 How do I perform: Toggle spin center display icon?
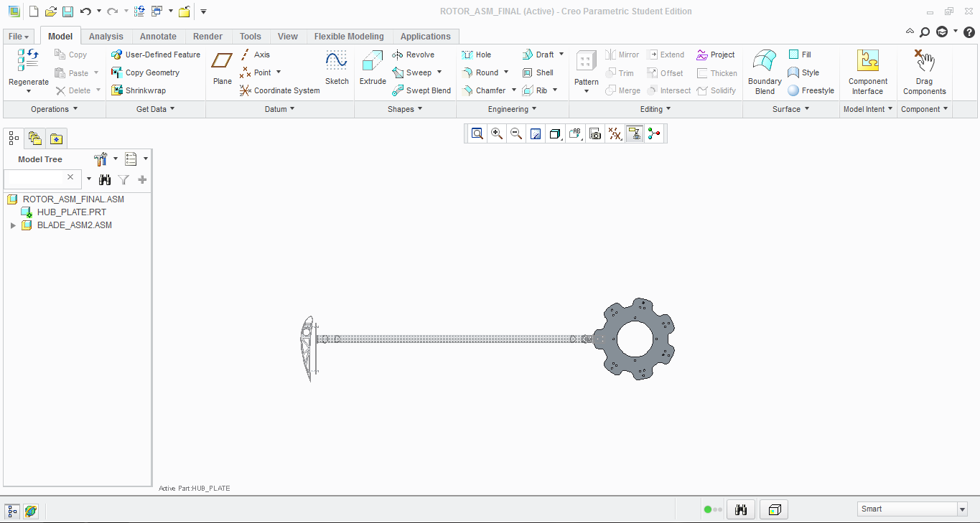pos(653,133)
